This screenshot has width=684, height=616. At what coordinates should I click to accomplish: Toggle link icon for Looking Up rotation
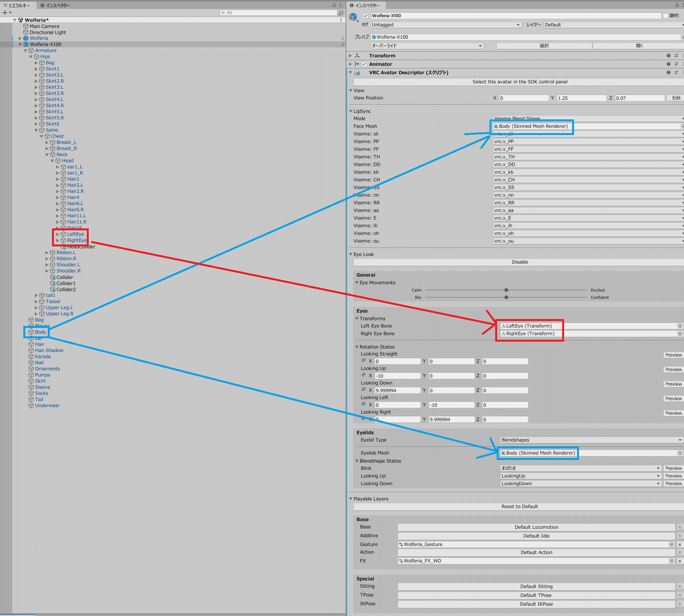coord(363,375)
